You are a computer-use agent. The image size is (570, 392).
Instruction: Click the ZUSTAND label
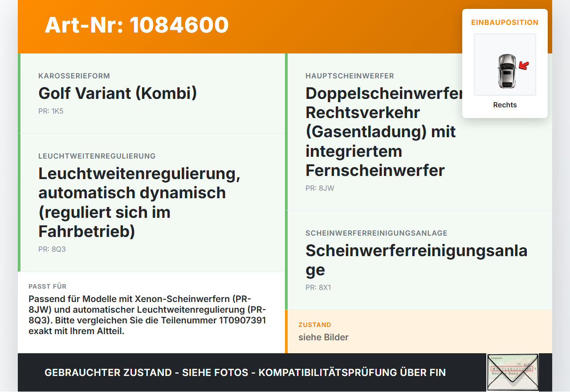coord(315,325)
